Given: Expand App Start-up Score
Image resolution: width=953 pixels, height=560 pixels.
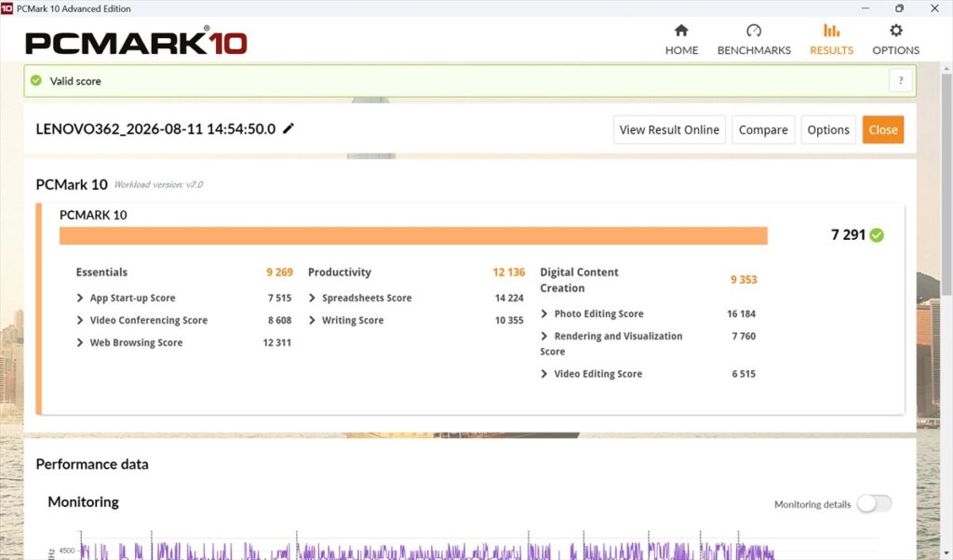Looking at the screenshot, I should [x=80, y=298].
